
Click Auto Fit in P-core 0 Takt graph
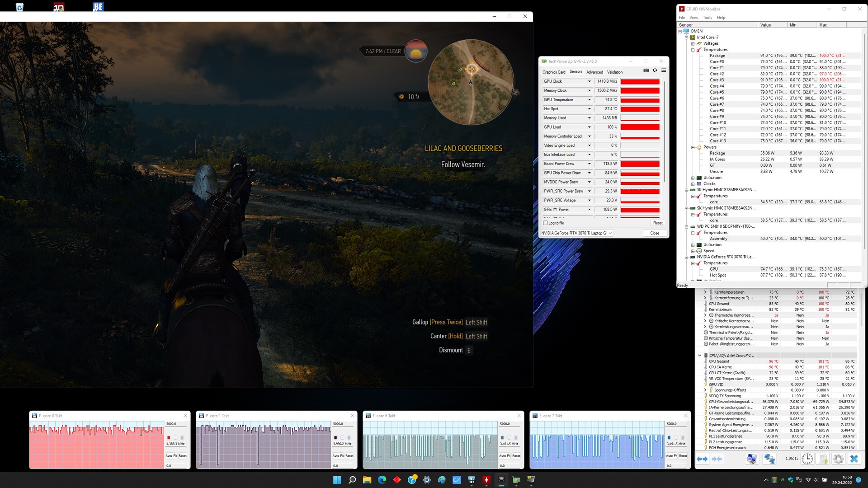[x=171, y=456]
